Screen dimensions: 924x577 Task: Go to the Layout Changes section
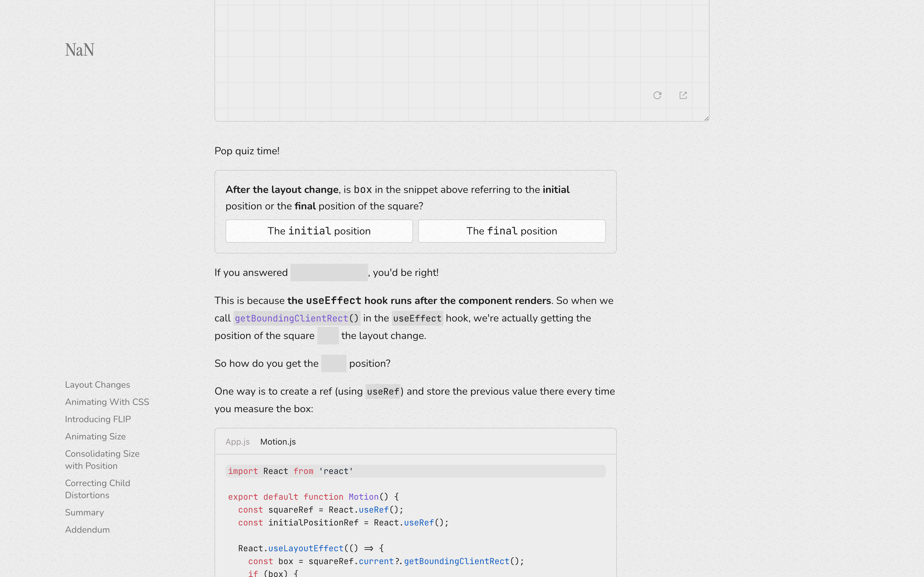[x=97, y=385]
